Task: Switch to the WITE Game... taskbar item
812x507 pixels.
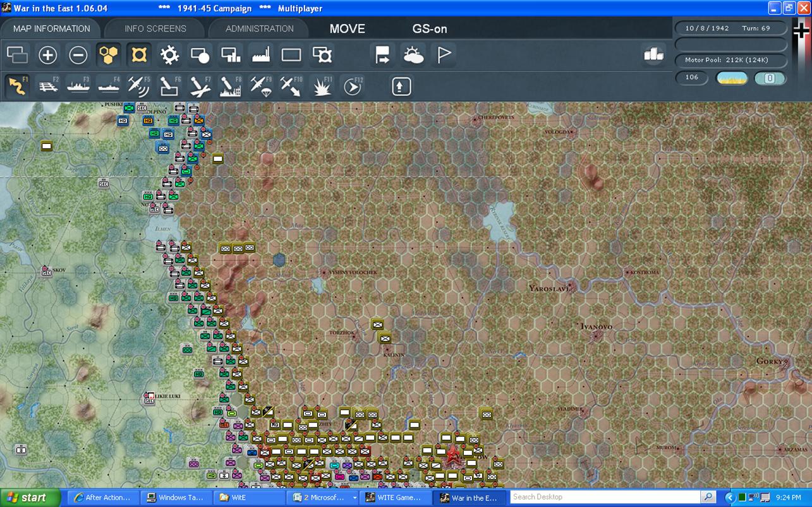Action: (x=396, y=498)
